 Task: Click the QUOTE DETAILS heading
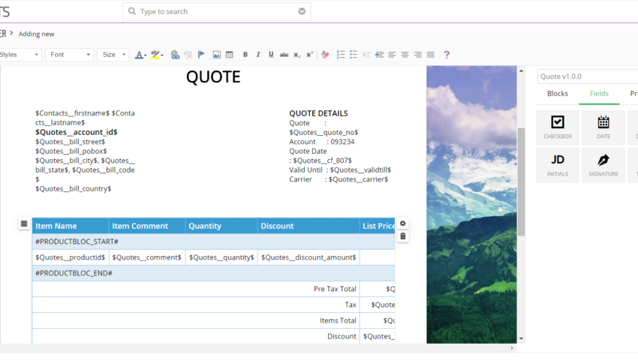pyautogui.click(x=318, y=113)
